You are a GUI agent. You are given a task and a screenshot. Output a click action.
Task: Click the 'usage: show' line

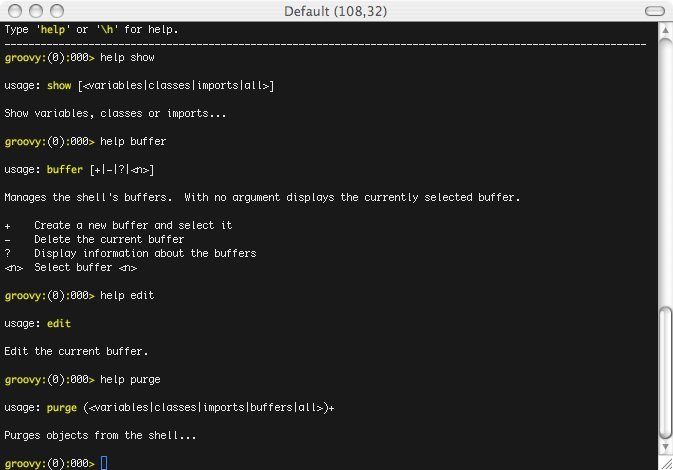(139, 86)
